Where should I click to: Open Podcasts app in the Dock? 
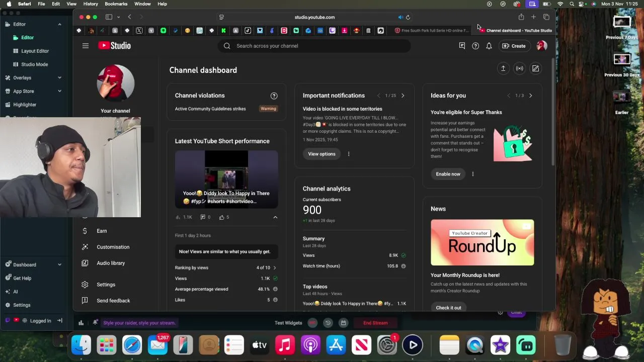pos(310,345)
